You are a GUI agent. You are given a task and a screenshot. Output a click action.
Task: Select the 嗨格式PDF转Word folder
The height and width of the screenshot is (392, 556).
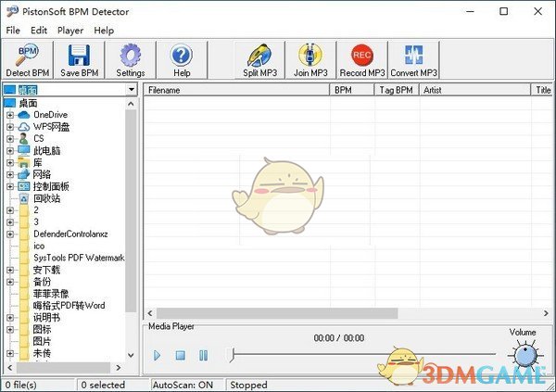(69, 306)
